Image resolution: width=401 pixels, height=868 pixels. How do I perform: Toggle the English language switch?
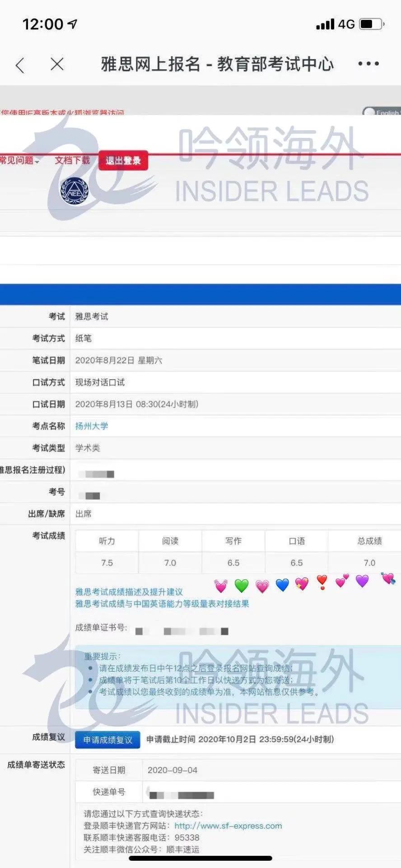382,111
